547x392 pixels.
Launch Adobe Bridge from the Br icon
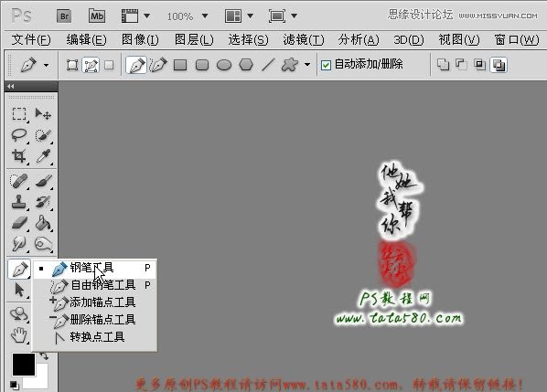[64, 16]
